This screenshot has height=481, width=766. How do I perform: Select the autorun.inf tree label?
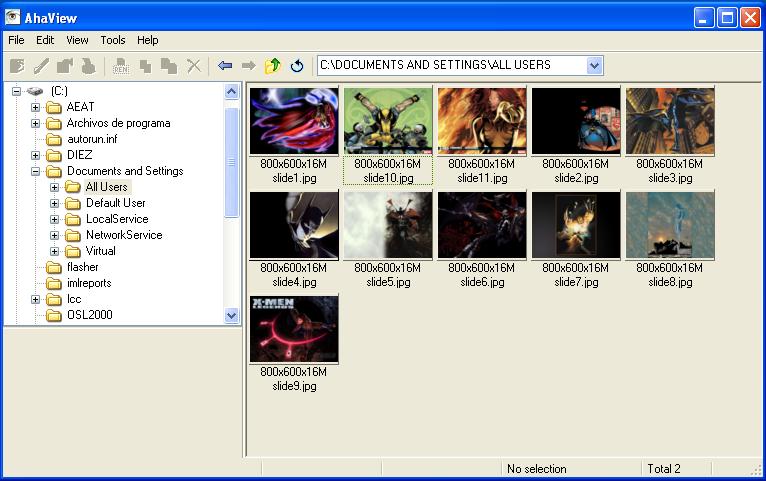(x=92, y=139)
